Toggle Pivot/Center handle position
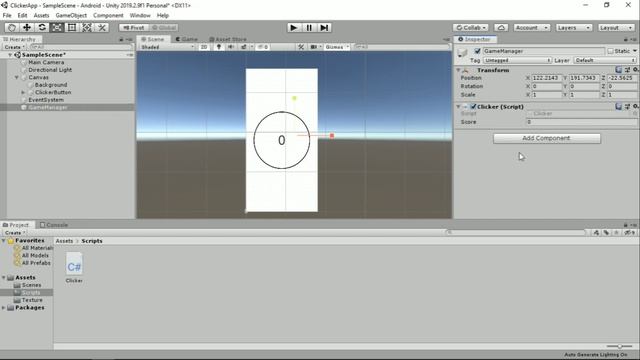This screenshot has height=360, width=640. point(134,27)
